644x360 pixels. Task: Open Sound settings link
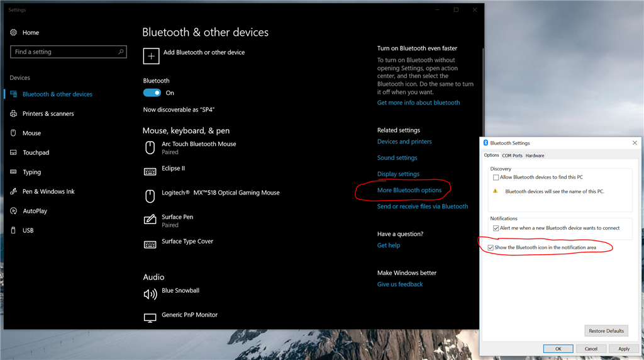[397, 157]
